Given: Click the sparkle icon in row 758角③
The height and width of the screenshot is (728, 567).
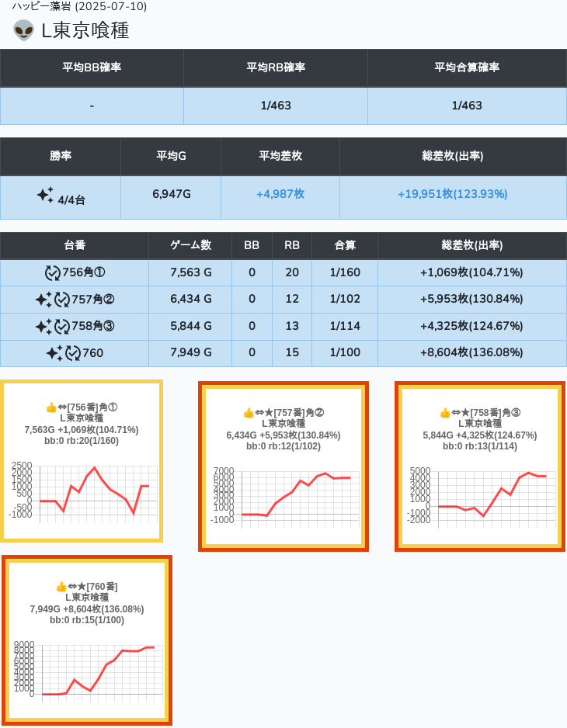Looking at the screenshot, I should click(x=43, y=327).
